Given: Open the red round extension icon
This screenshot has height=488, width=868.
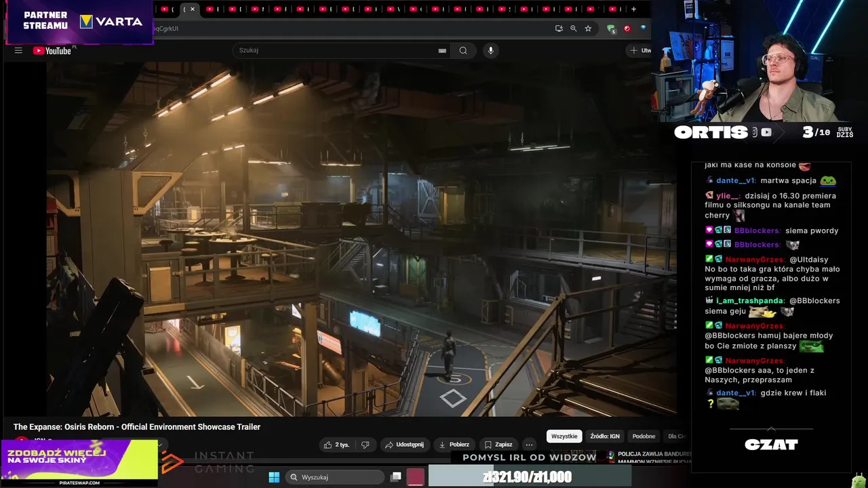Looking at the screenshot, I should click(x=627, y=28).
